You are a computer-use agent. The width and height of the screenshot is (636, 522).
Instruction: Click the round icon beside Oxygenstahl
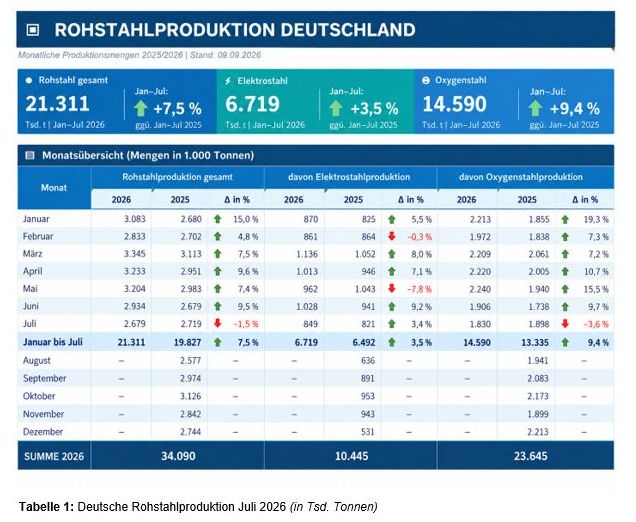(425, 80)
